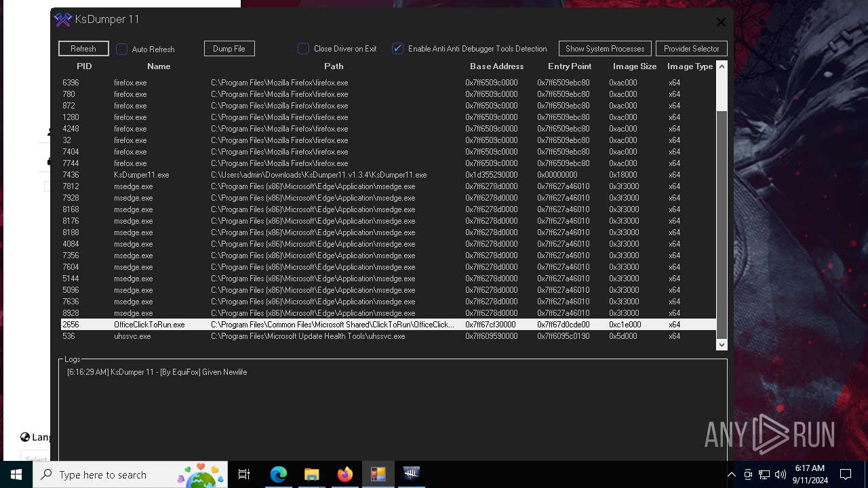This screenshot has height=488, width=868.
Task: Click the Refresh button
Action: point(83,49)
